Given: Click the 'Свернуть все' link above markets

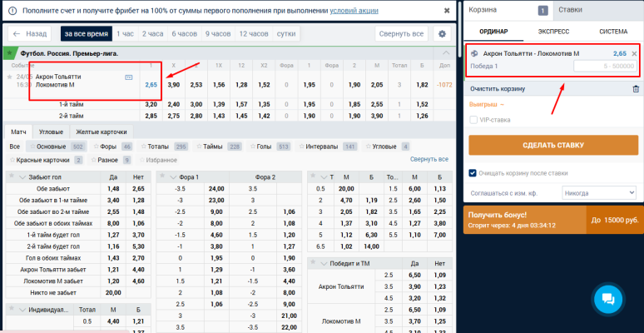Looking at the screenshot, I should tap(429, 159).
